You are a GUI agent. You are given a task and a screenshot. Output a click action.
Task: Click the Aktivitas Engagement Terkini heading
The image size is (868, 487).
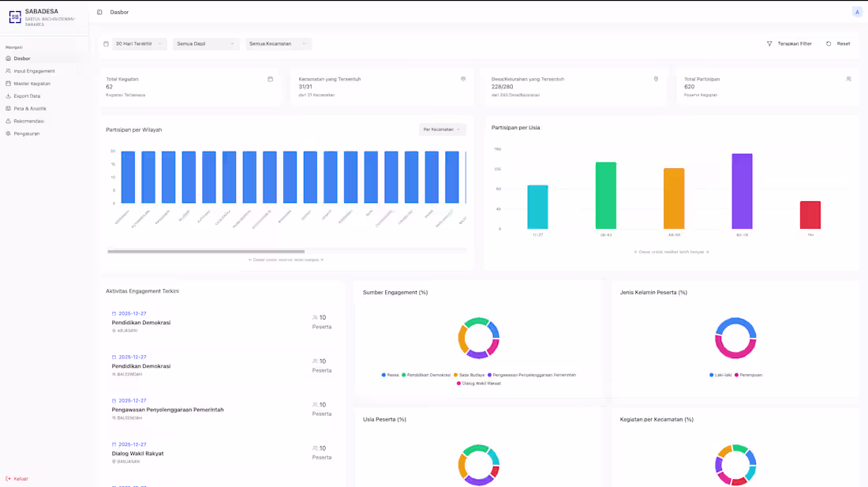click(x=142, y=291)
